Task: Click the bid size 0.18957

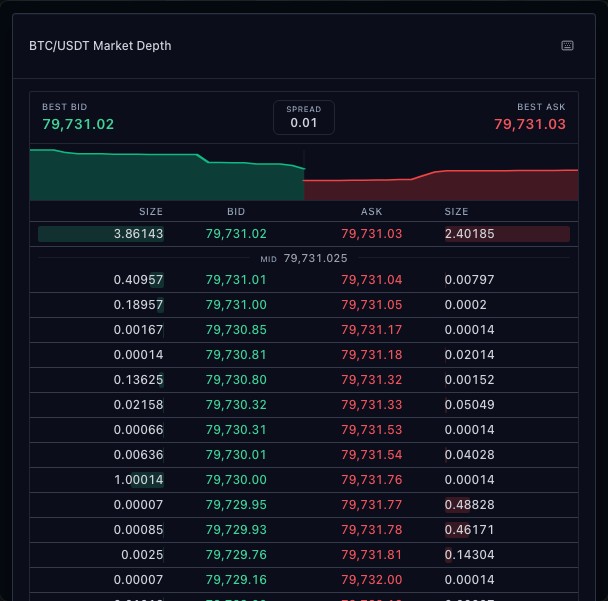Action: click(138, 305)
